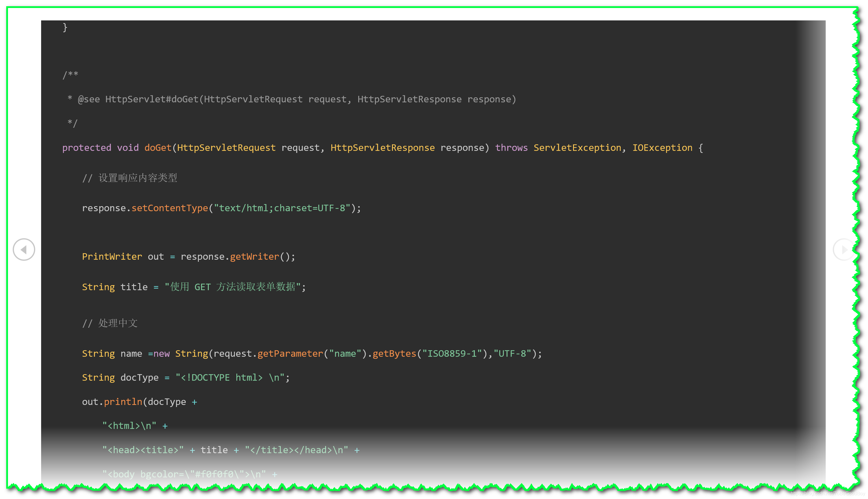
Task: Click the PrintWriter type keyword
Action: click(x=112, y=257)
